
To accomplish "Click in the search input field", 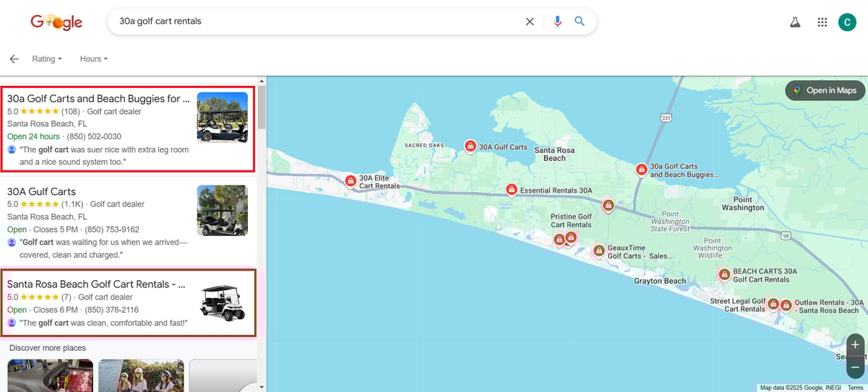I will click(x=318, y=22).
